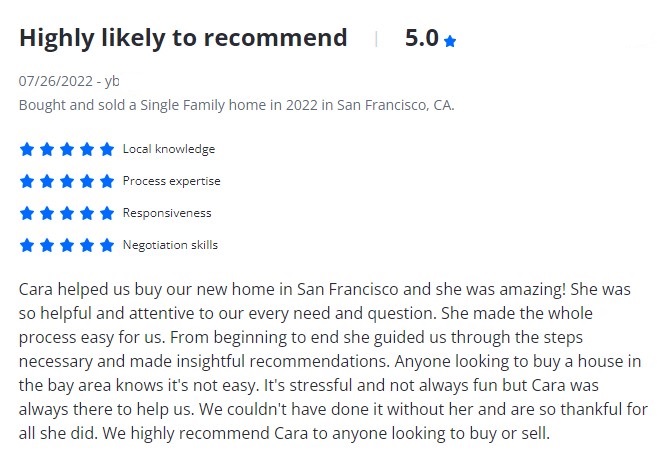Click the blue star beside the 5.0 rating
657x454 pixels.
(450, 41)
